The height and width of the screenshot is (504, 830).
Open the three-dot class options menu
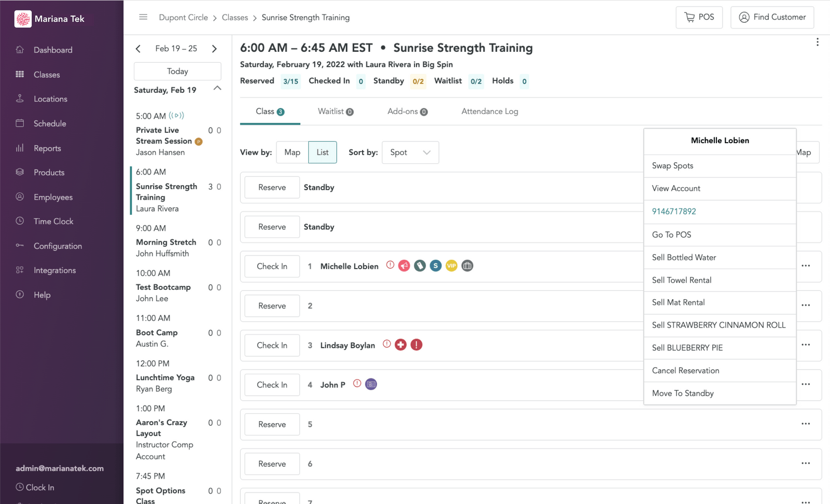pos(817,42)
